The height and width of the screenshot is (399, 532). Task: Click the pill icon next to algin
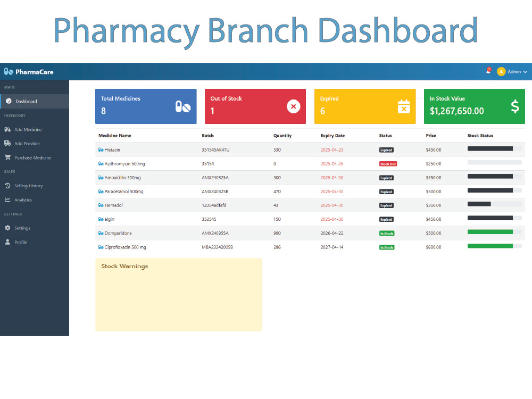[101, 219]
